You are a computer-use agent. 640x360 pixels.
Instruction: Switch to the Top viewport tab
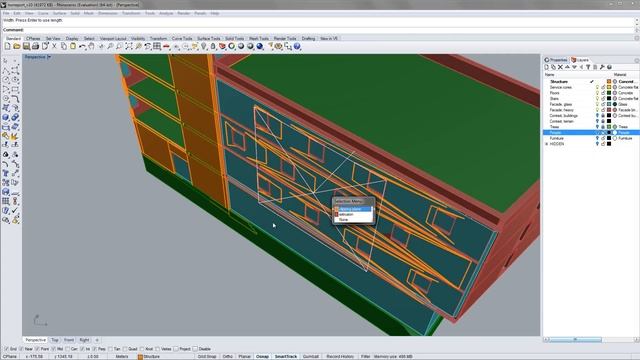point(55,340)
